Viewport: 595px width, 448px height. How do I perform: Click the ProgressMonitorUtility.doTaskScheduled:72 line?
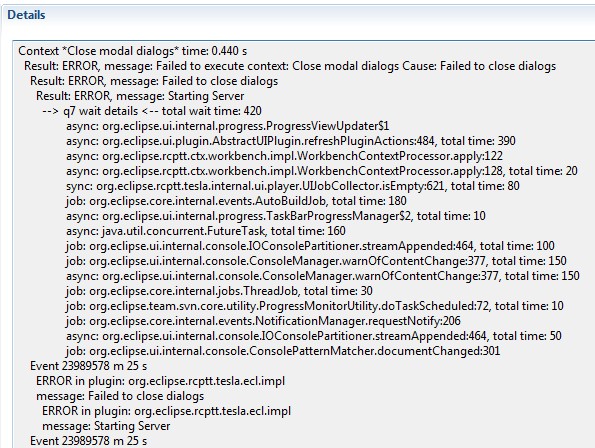click(315, 306)
